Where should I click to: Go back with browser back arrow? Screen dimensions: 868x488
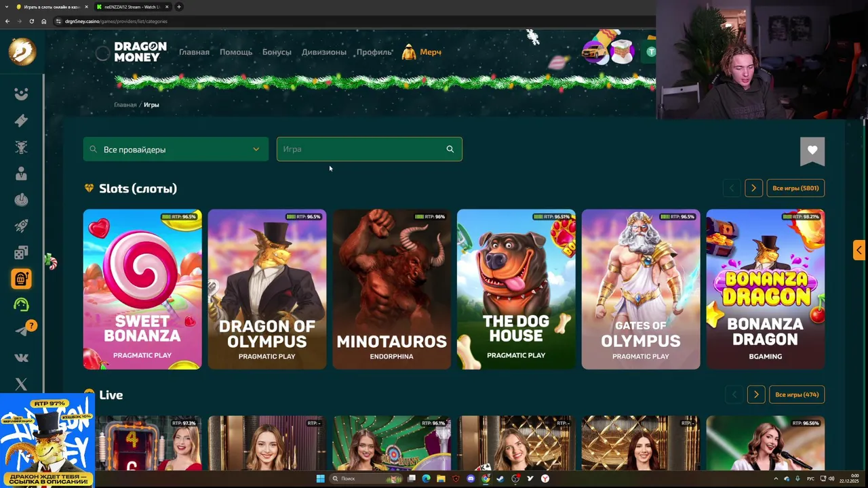[x=7, y=21]
